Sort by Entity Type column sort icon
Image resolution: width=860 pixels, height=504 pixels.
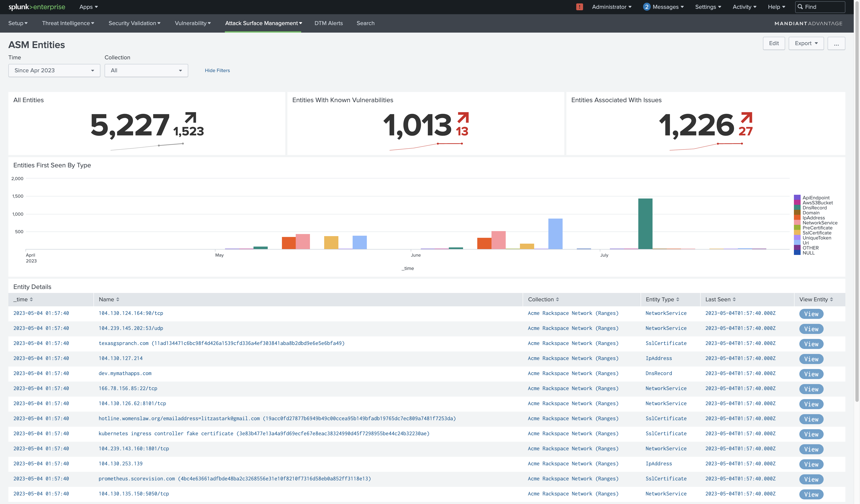pyautogui.click(x=677, y=299)
